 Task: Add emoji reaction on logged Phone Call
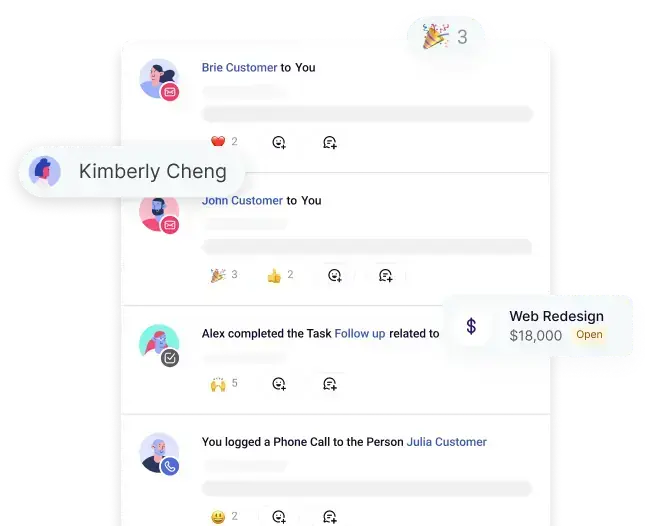click(x=279, y=516)
